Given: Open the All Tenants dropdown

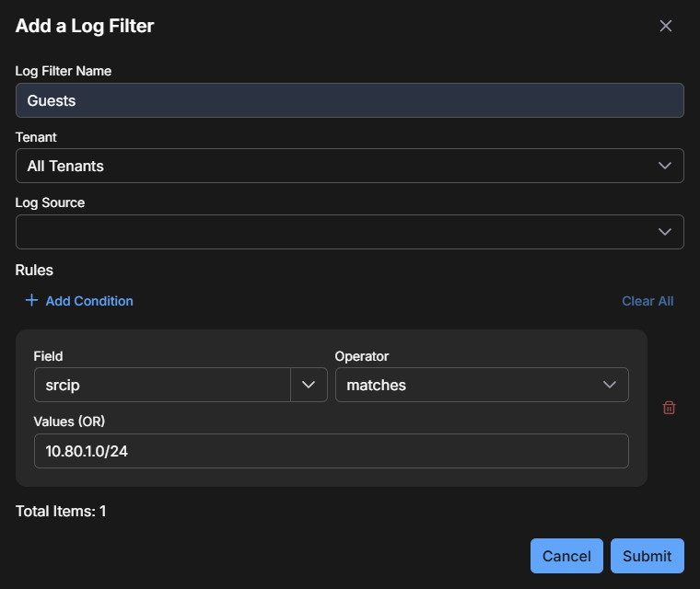Looking at the screenshot, I should [x=341, y=166].
